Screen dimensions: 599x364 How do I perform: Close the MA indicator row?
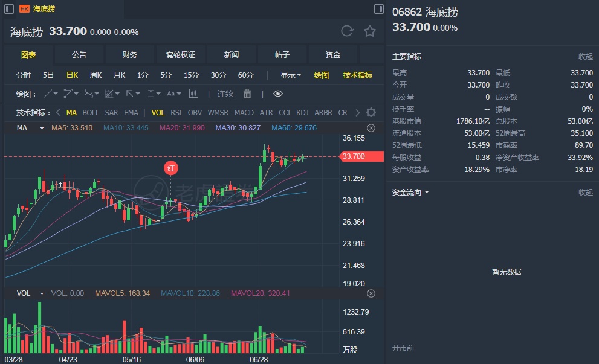coord(371,128)
